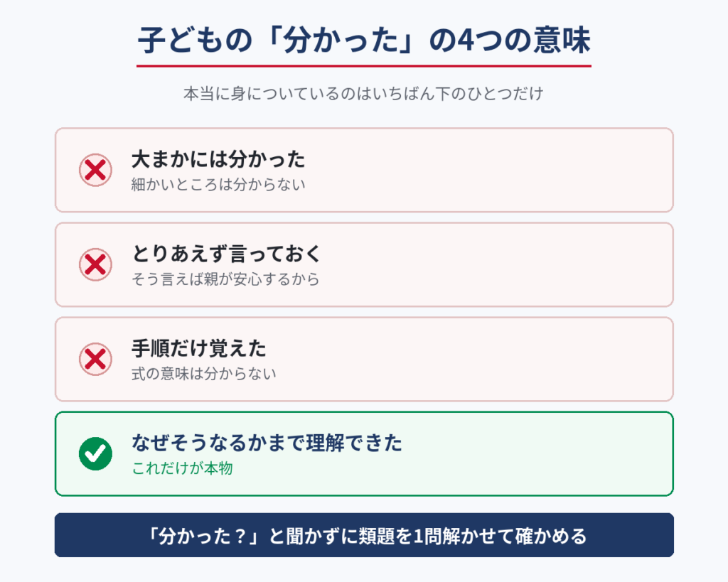Select the 手順だけ覚えた card heading
Viewport: 728px width, 582px height.
click(x=199, y=348)
